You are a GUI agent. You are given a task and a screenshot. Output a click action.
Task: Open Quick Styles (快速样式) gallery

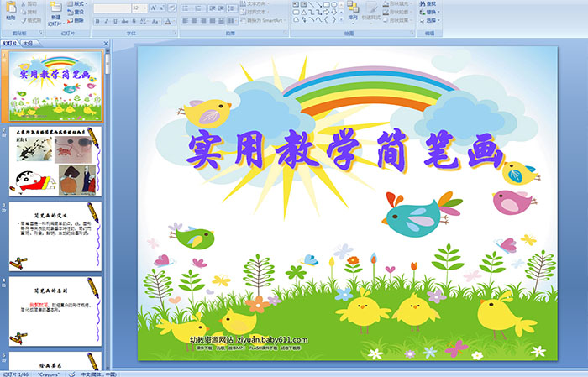[x=371, y=11]
